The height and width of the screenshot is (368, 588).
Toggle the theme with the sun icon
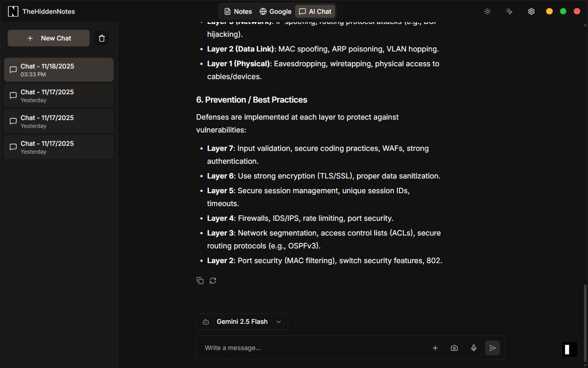[487, 11]
